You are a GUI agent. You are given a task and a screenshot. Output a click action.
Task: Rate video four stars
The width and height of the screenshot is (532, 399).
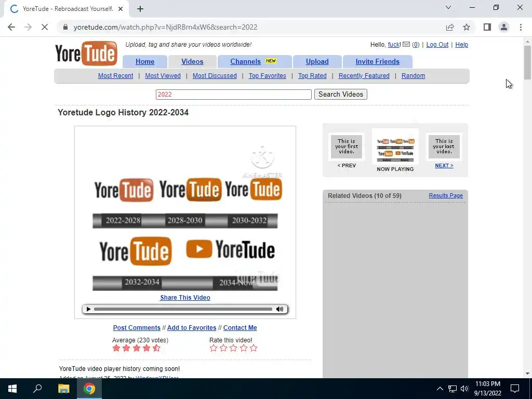pos(243,348)
